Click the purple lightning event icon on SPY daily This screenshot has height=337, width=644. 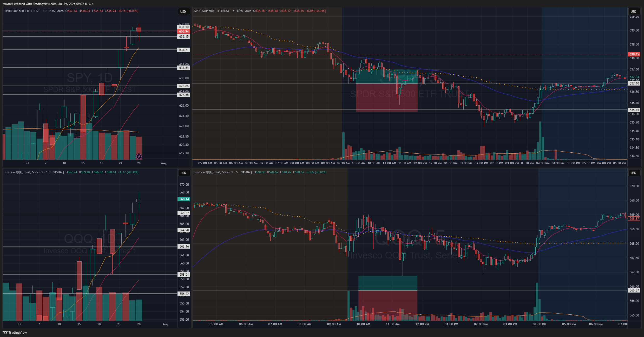pyautogui.click(x=139, y=156)
